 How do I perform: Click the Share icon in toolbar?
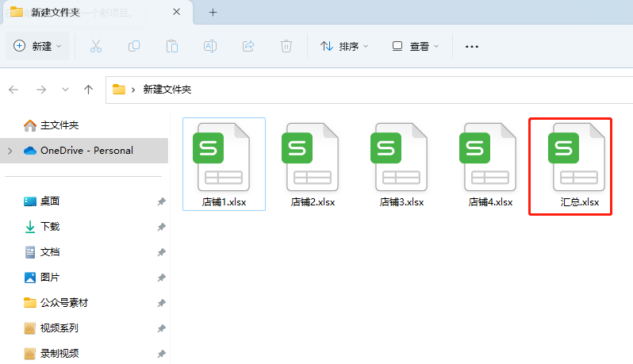click(248, 46)
